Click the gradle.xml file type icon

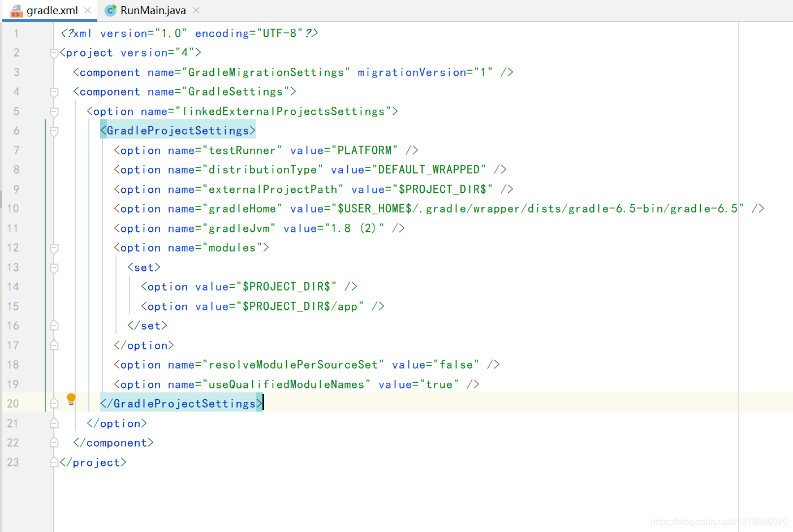pyautogui.click(x=16, y=11)
